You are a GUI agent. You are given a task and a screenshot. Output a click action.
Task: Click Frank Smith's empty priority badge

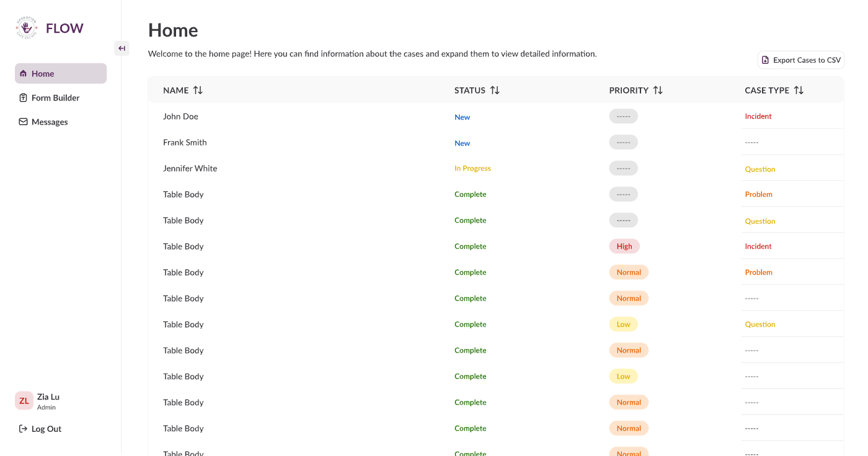point(624,142)
